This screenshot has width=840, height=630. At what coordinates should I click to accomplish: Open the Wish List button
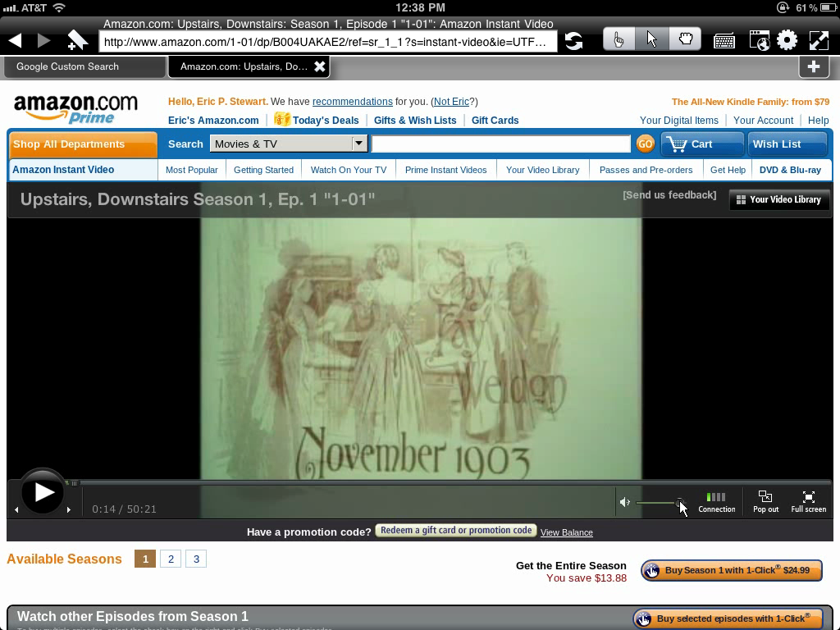[787, 144]
